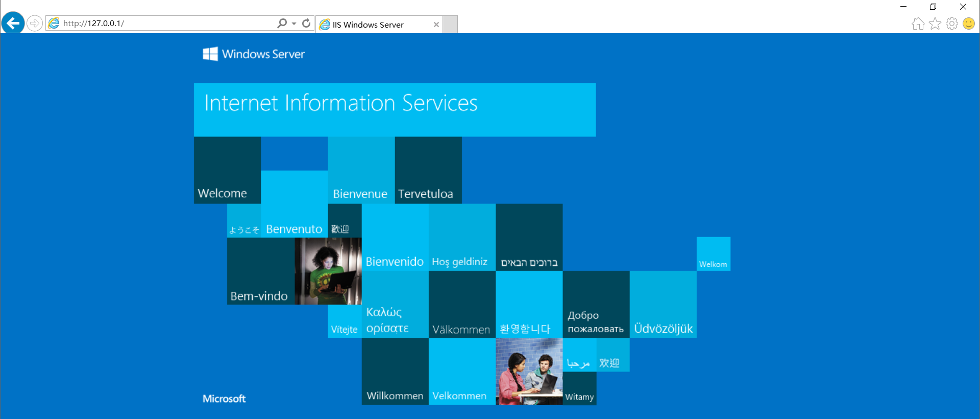
Task: Click the Windows Server logo
Action: (x=254, y=54)
